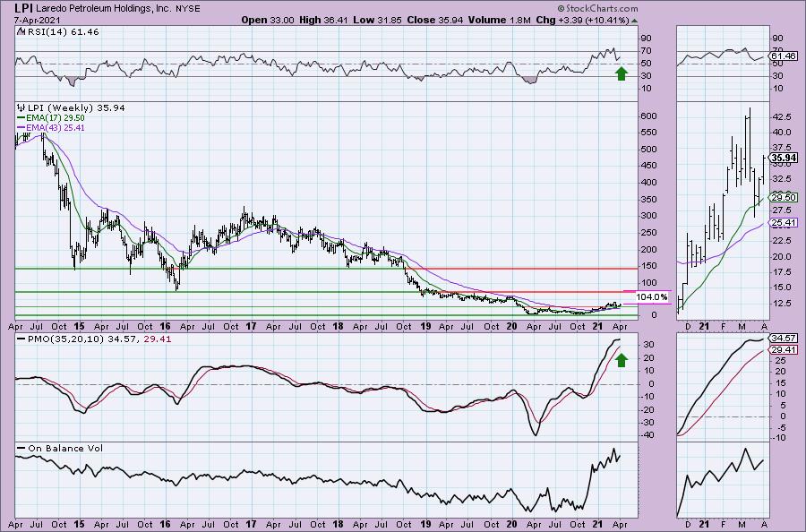Click the purple EMA(43) legend line swatch

pos(21,127)
